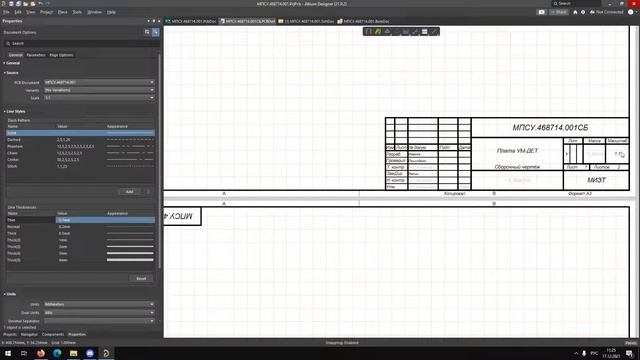Select the Normal line thickness row
This screenshot has width=640, height=360.
[x=80, y=227]
